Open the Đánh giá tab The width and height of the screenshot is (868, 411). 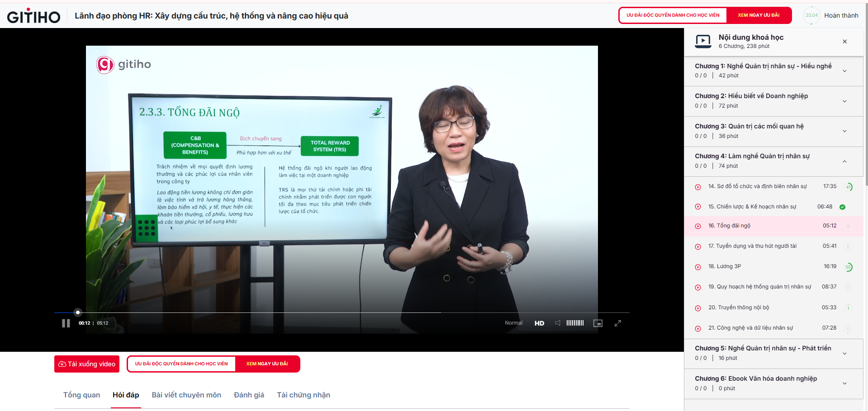pyautogui.click(x=249, y=395)
